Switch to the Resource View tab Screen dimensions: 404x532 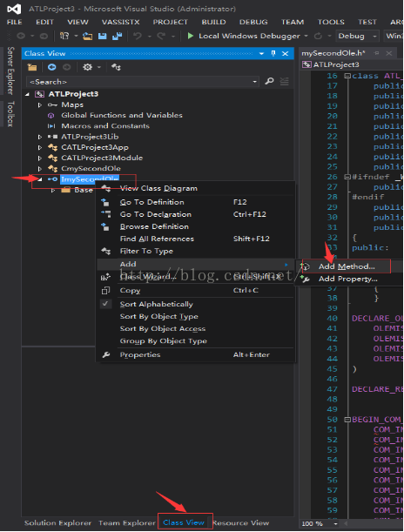241,522
